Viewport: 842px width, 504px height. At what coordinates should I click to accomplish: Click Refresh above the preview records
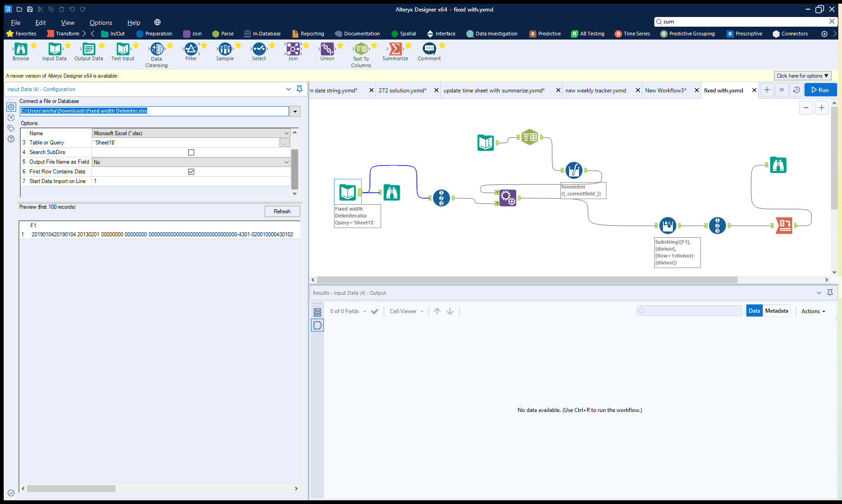(282, 211)
